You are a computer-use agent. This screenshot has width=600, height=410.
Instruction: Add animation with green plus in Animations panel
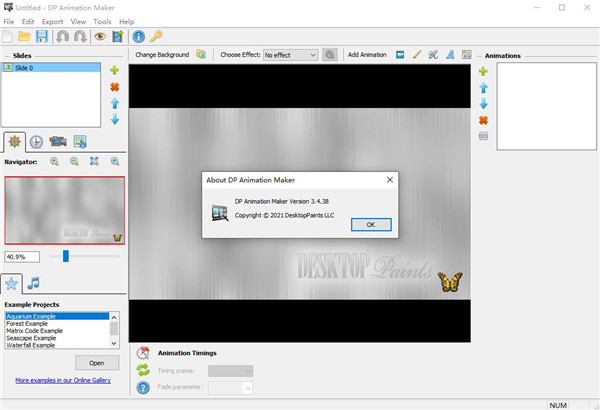point(483,71)
